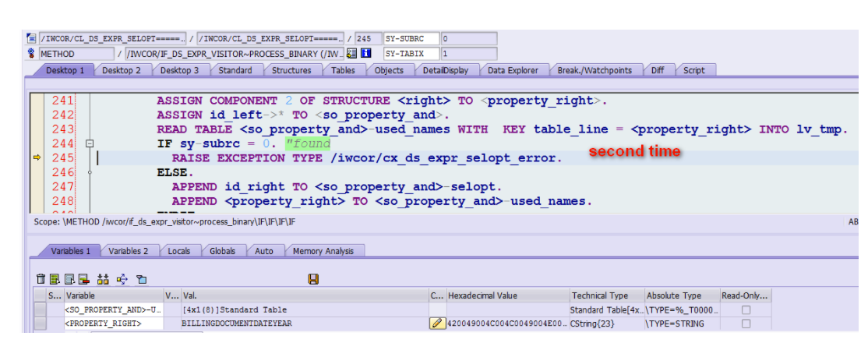Image resolution: width=868 pixels, height=343 pixels.
Task: Click the <PROPERTY_RIGHT> variable cell
Action: point(114,323)
